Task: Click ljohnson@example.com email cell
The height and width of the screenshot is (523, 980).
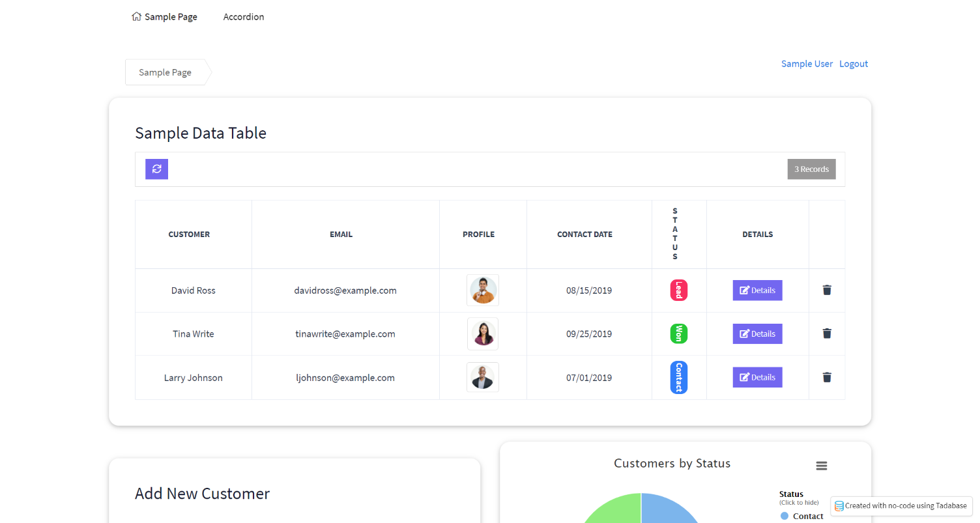Action: tap(345, 378)
